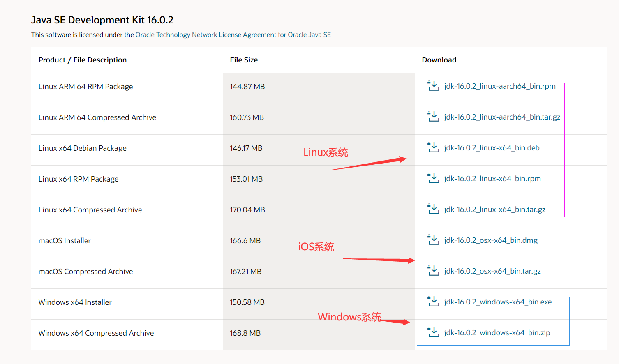Click download icon for linux-aarch64_bin.rpm
The image size is (619, 364).
(x=433, y=86)
